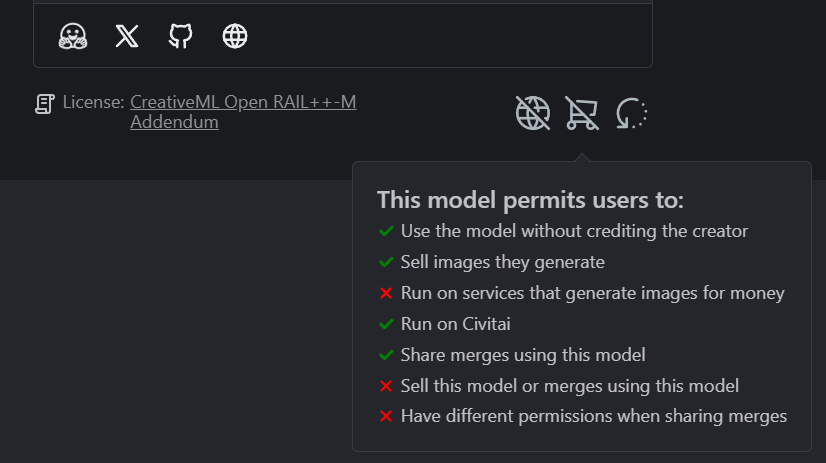Viewport: 826px width, 463px height.
Task: Click the dotted circular arrow permission icon
Action: tap(632, 114)
